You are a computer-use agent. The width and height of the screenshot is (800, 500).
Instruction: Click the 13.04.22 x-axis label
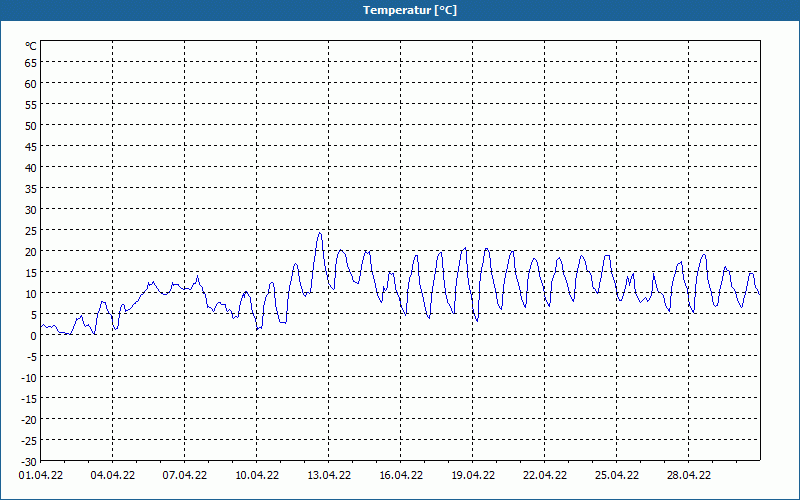pos(329,476)
